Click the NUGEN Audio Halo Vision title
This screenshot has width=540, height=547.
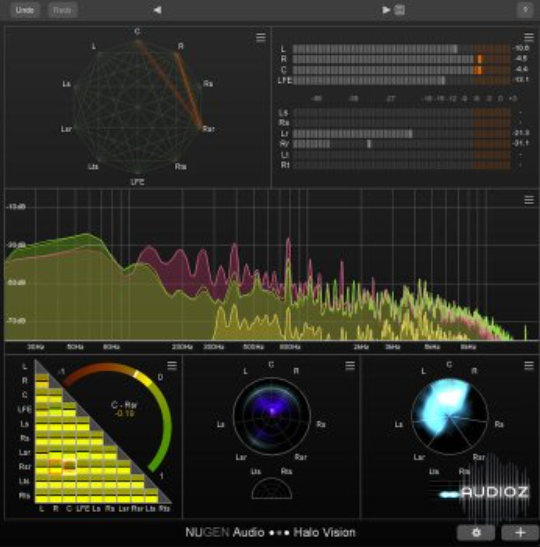coord(270,533)
